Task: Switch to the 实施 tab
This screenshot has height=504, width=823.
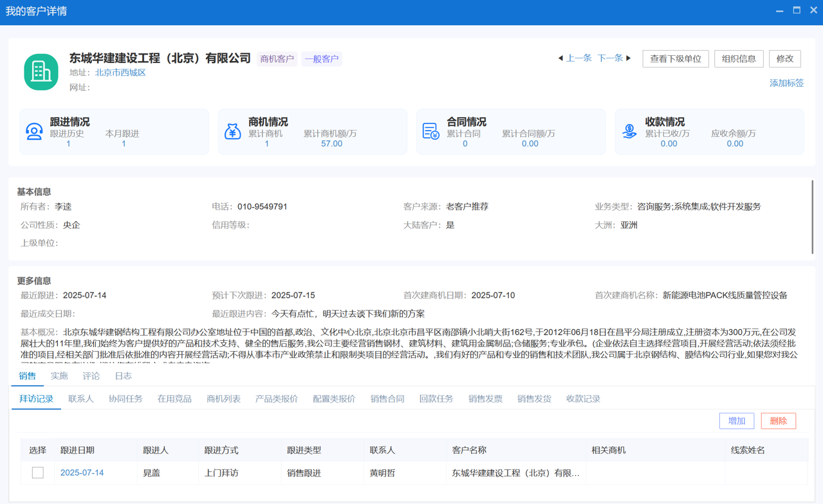Action: point(59,375)
